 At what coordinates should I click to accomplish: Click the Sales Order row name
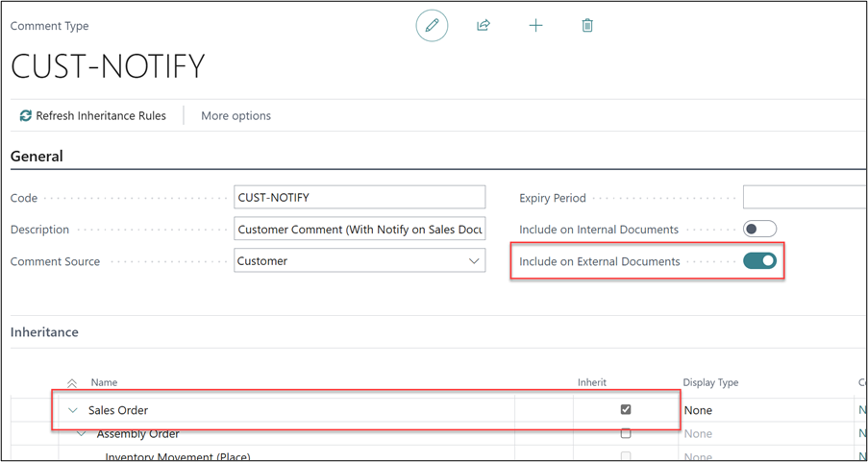(118, 410)
